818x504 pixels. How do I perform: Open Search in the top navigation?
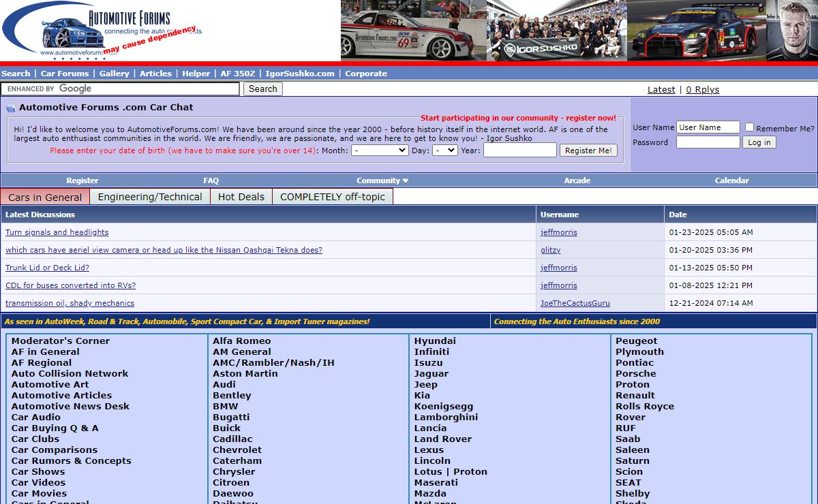click(x=16, y=74)
